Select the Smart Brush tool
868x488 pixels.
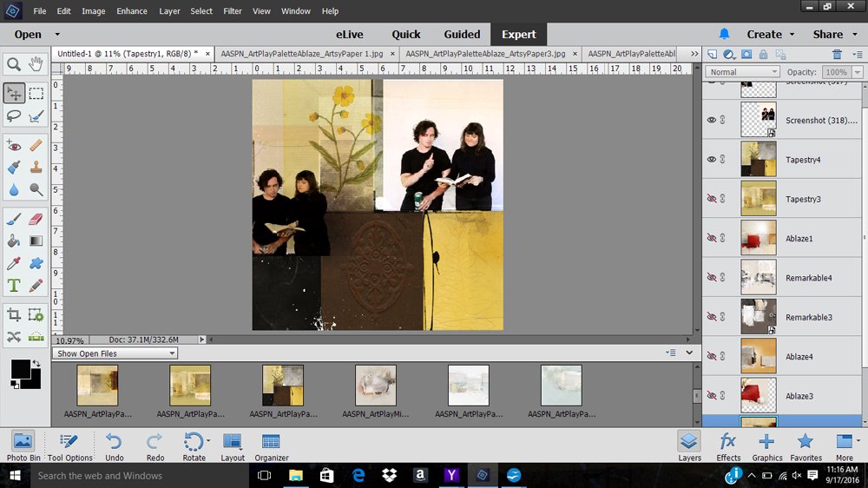coord(14,168)
